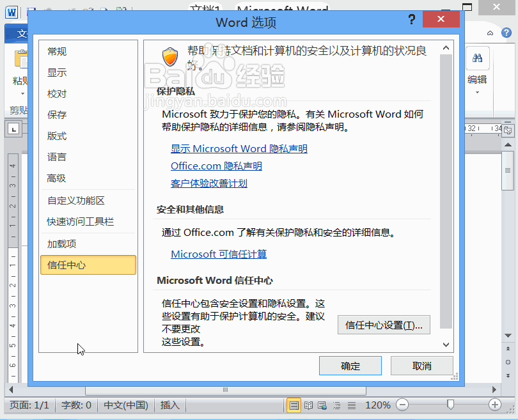Expand the 编辑 group dropdown arrow
Viewport: 518px width, 420px height.
[477, 93]
